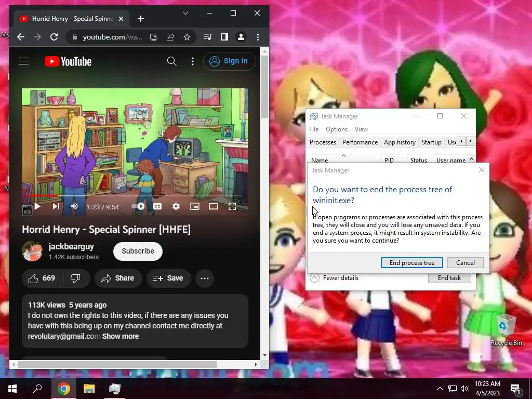Open File Explorer from taskbar
The image size is (532, 399).
[x=89, y=389]
